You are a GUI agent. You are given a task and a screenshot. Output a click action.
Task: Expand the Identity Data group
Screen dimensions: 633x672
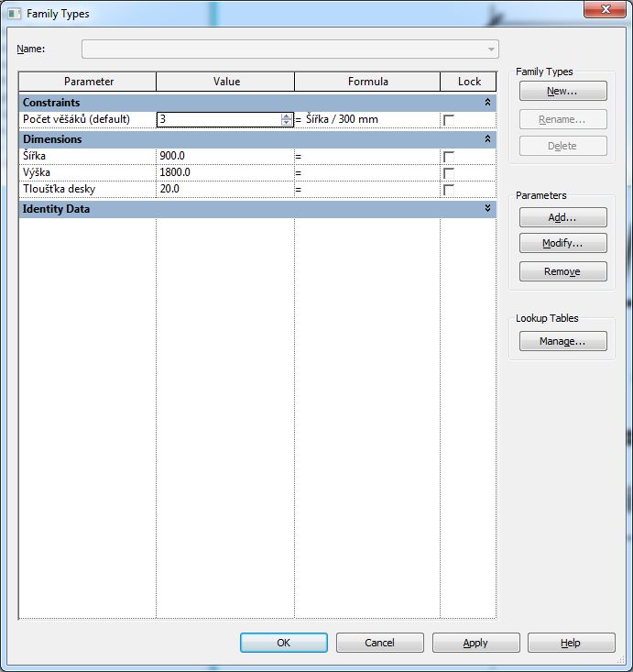(x=487, y=209)
